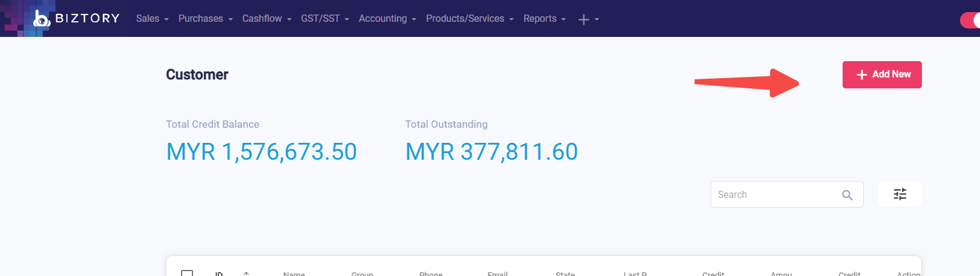The image size is (980, 276).
Task: Click the Add New customer button
Action: tap(882, 74)
